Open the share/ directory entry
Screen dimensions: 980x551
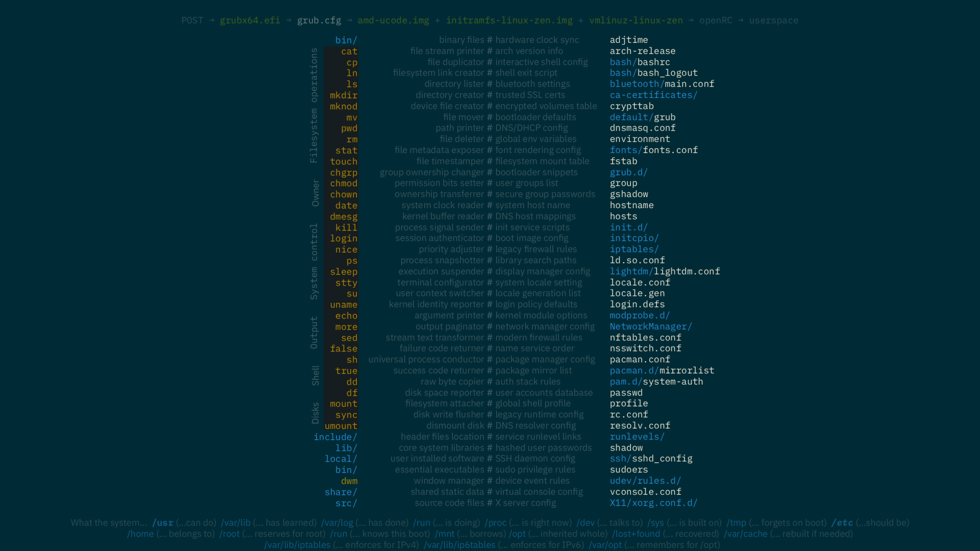point(341,492)
